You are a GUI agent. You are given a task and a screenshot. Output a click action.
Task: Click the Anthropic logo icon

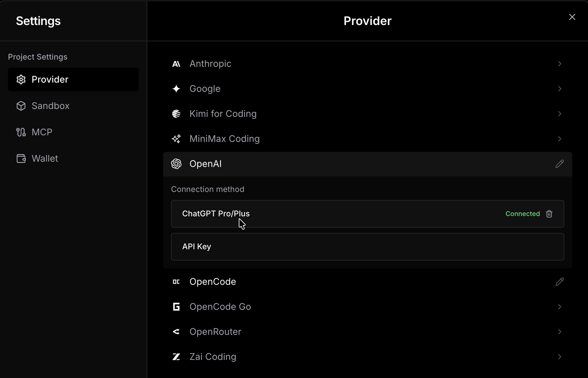tap(176, 64)
